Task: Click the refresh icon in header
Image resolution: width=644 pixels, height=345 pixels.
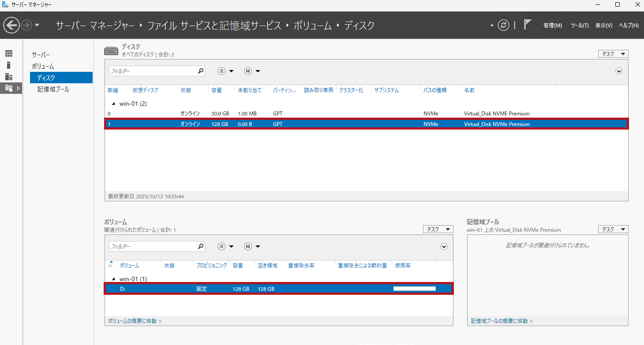Action: [503, 25]
